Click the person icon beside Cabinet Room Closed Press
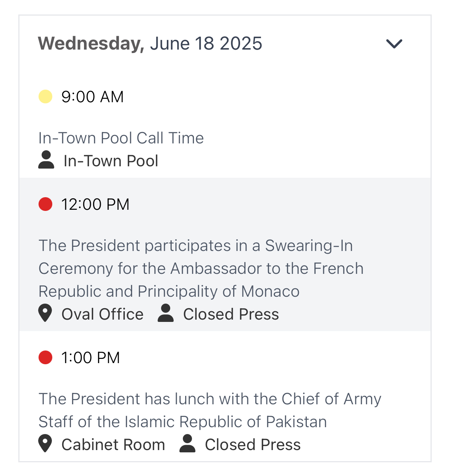The image size is (450, 476). (187, 444)
